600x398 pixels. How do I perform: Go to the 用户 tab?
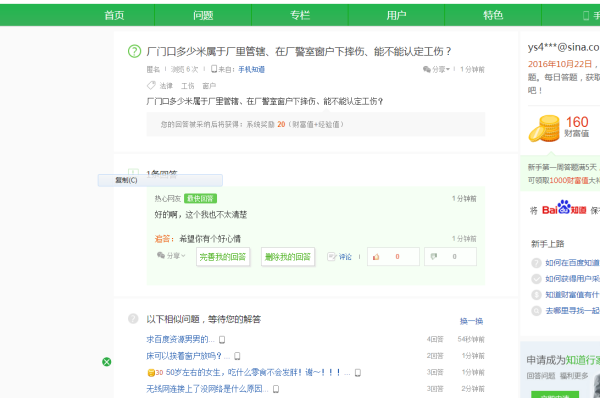(396, 15)
